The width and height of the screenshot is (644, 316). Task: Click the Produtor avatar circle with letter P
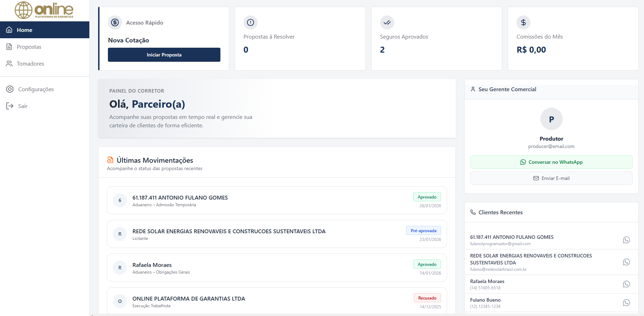pos(551,119)
